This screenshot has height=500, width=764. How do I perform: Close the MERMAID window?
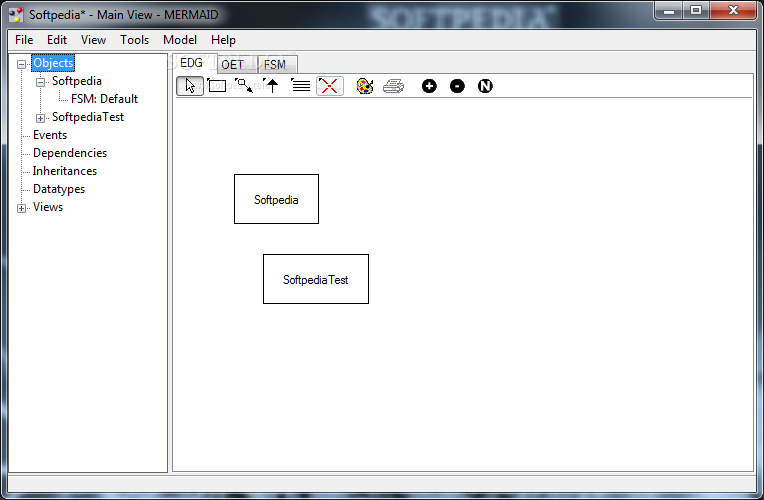click(x=733, y=10)
